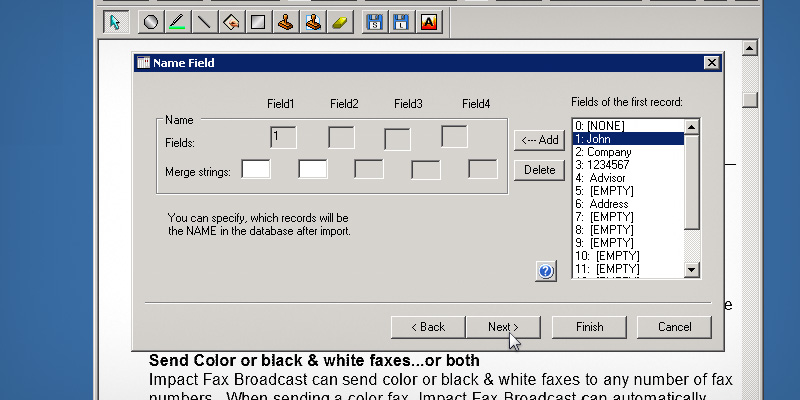Click the first Merge strings input box
800x400 pixels.
(256, 170)
